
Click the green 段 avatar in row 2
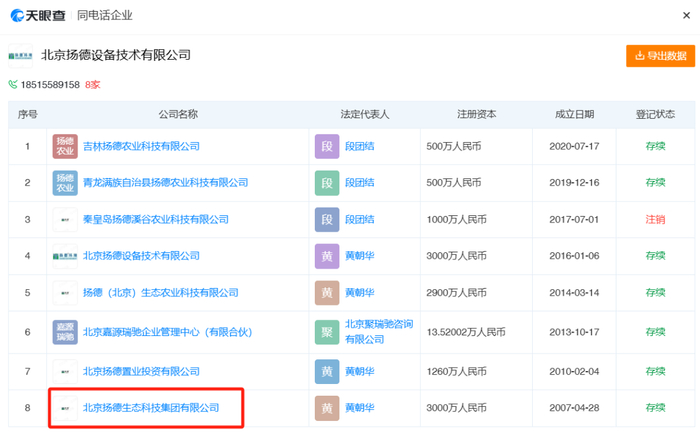pos(327,183)
